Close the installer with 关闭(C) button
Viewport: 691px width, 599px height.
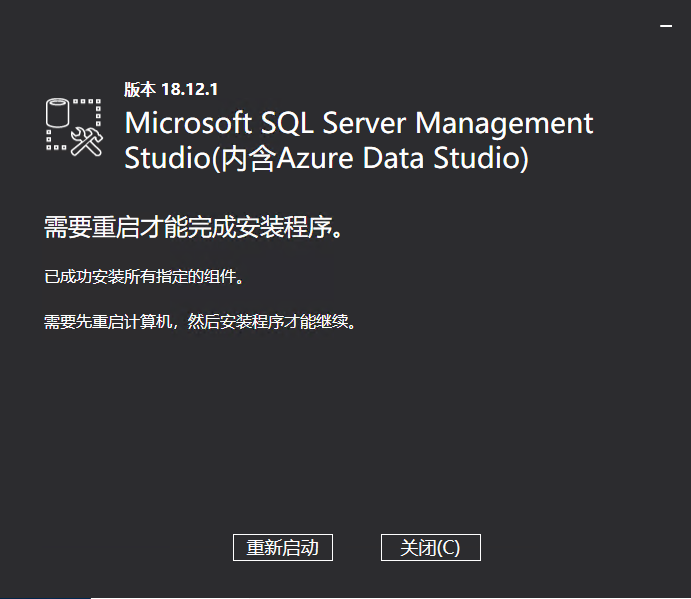(x=431, y=547)
